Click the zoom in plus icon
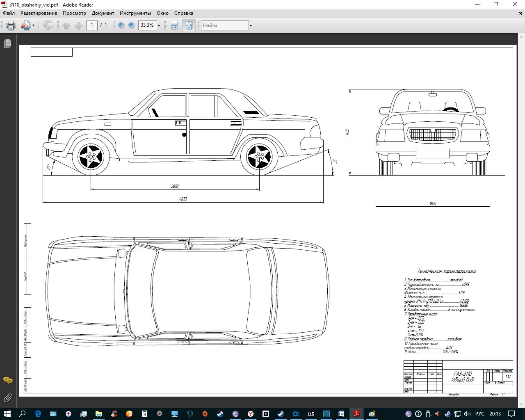Viewport: 525px width, 420px height. (x=131, y=25)
